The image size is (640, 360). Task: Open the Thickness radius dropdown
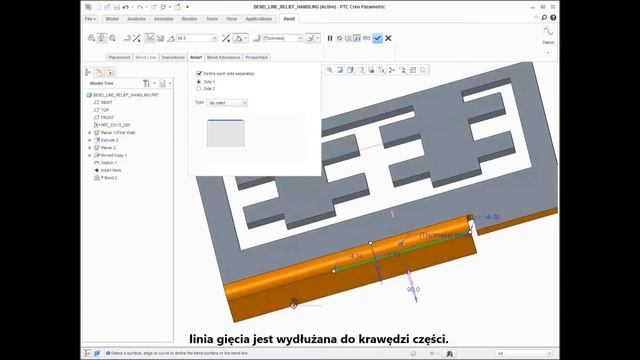pyautogui.click(x=300, y=38)
